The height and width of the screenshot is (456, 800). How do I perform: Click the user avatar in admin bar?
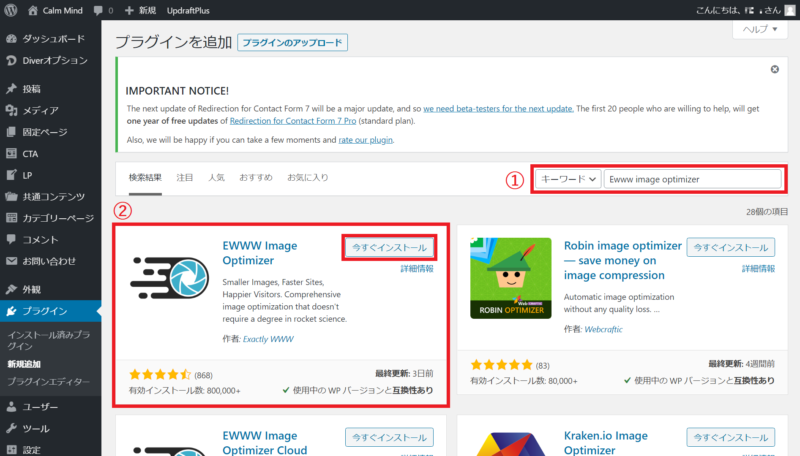[x=790, y=10]
